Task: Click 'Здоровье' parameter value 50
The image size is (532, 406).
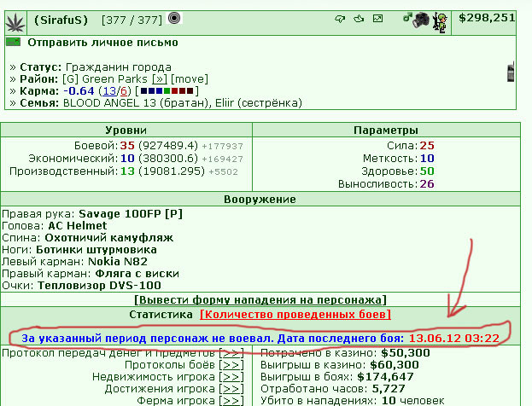Action: point(427,171)
